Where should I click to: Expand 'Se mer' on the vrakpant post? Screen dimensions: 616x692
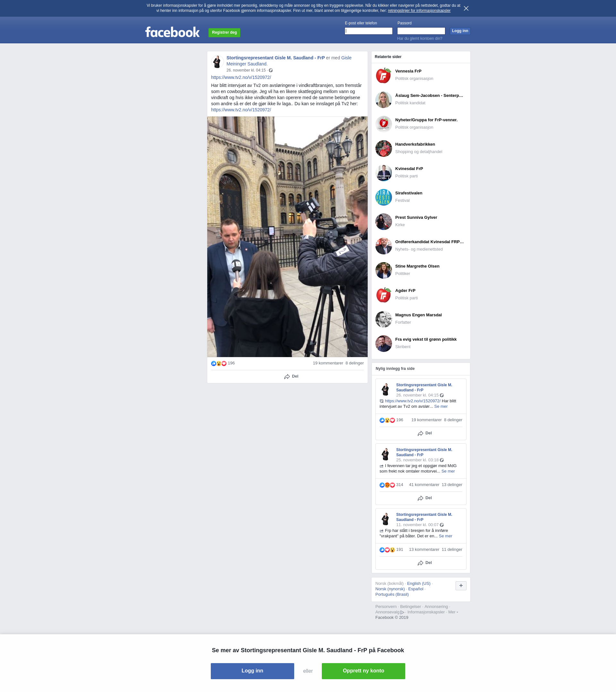(x=445, y=536)
